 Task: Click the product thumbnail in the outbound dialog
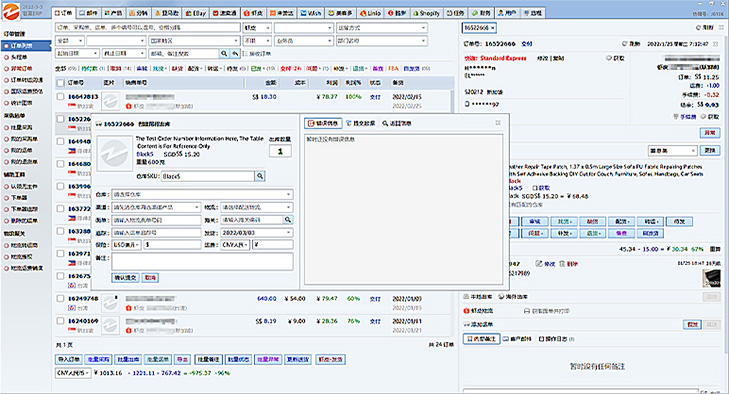pyautogui.click(x=114, y=154)
